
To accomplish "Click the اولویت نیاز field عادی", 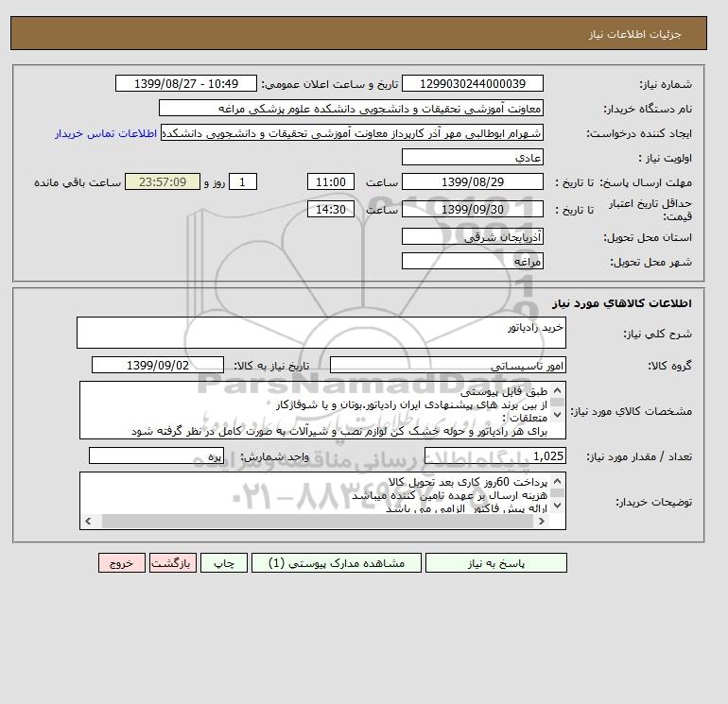I will point(473,157).
